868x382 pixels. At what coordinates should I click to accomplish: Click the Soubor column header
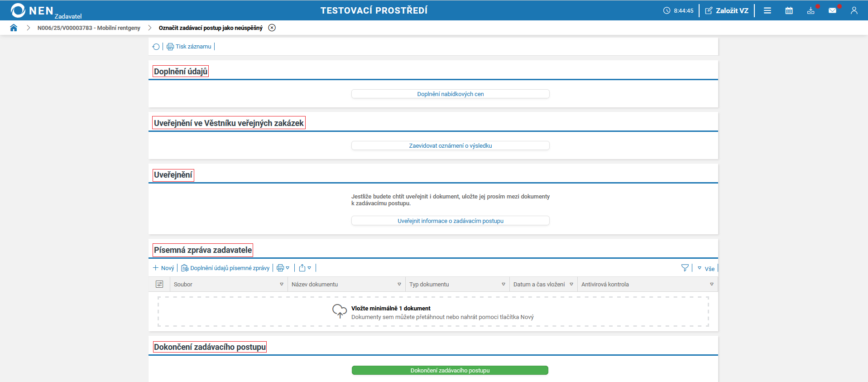point(229,284)
